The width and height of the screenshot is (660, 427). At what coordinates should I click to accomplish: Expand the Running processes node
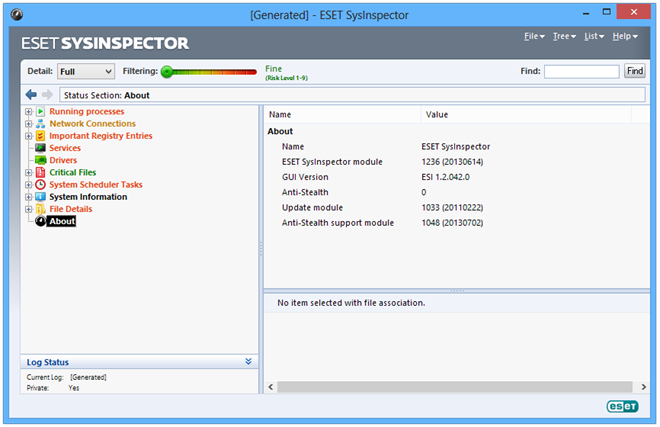click(x=29, y=112)
